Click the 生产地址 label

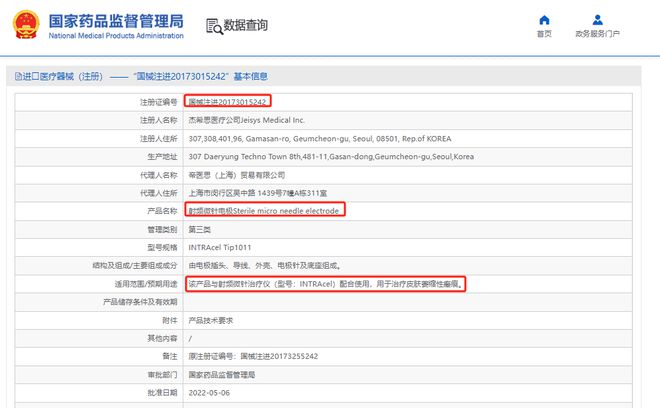162,157
